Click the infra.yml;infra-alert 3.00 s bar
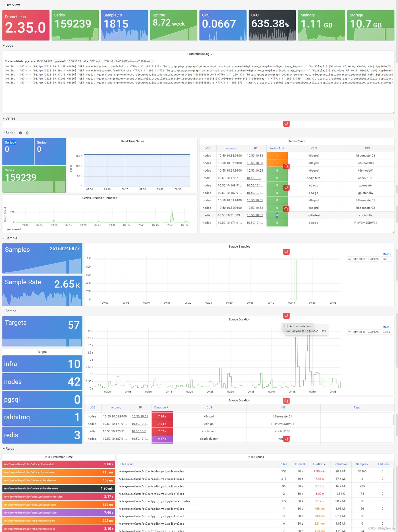Image resolution: width=398 pixels, height=532 pixels. click(59, 464)
